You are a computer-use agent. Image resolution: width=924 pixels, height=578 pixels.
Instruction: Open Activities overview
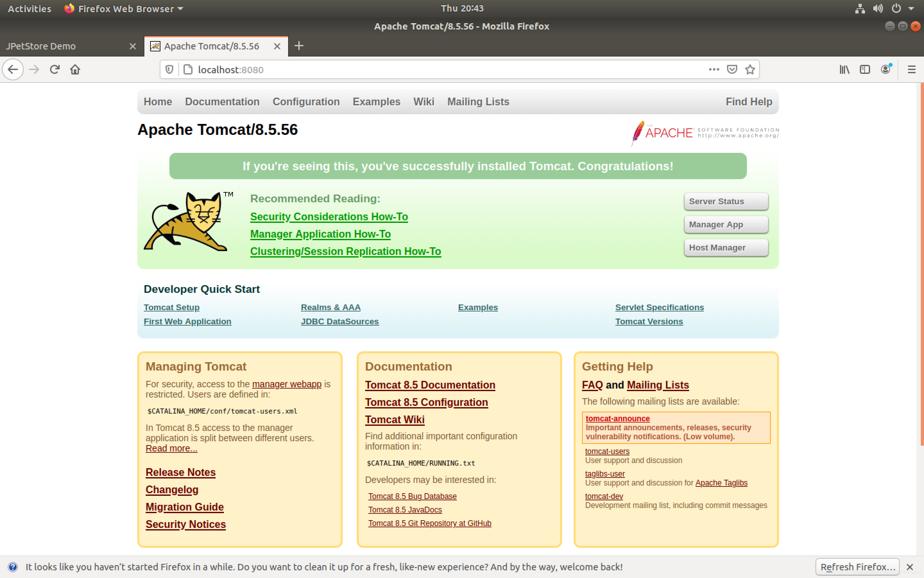tap(30, 8)
